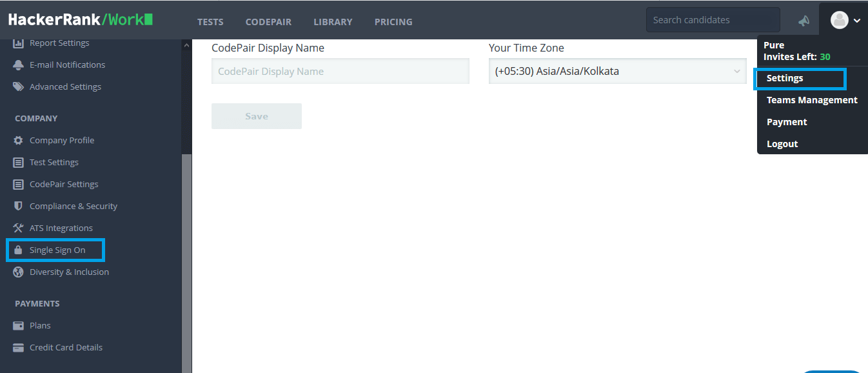This screenshot has width=868, height=373.
Task: Click the user avatar icon
Action: point(839,20)
